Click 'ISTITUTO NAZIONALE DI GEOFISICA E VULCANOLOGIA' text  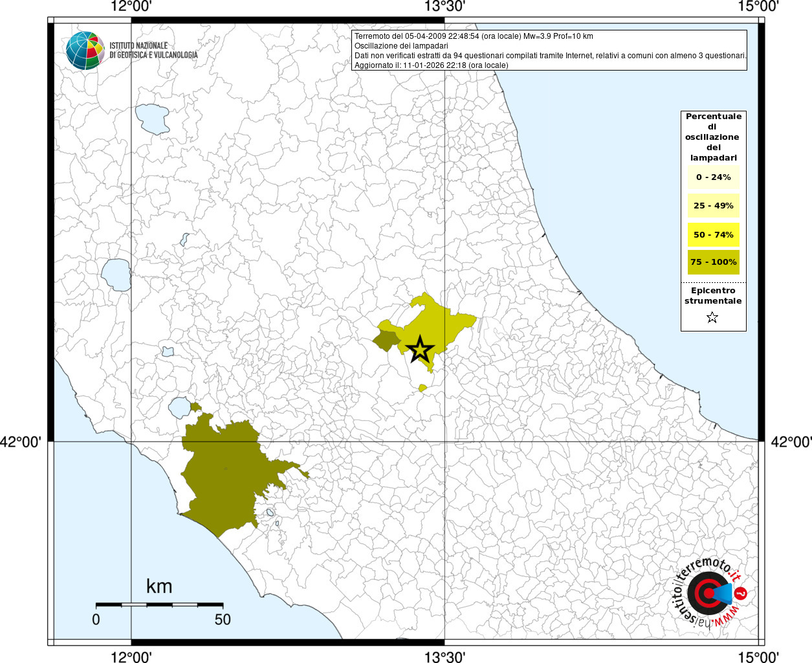tap(153, 51)
